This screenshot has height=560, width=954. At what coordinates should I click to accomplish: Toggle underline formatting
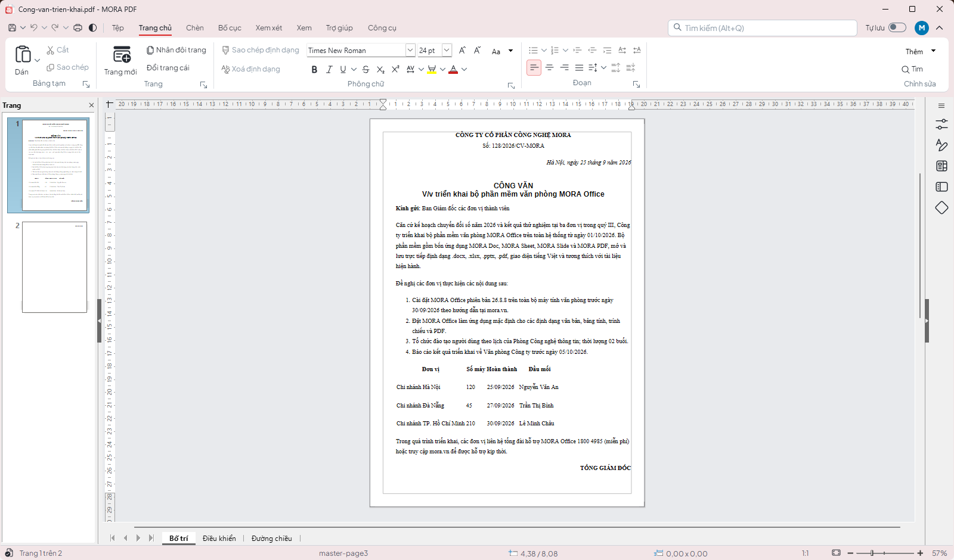[343, 70]
